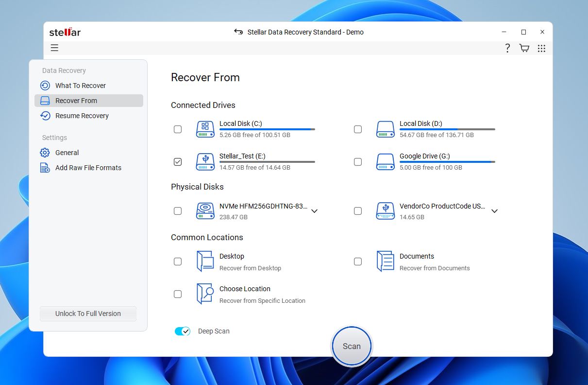Screen dimensions: 588x385
Task: Click the 'Physical Disks' heading
Action: pos(197,187)
